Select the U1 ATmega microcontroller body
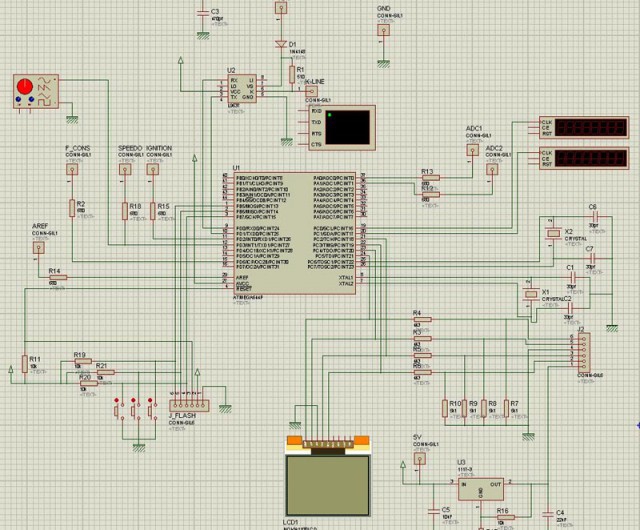640x530 pixels. point(295,233)
